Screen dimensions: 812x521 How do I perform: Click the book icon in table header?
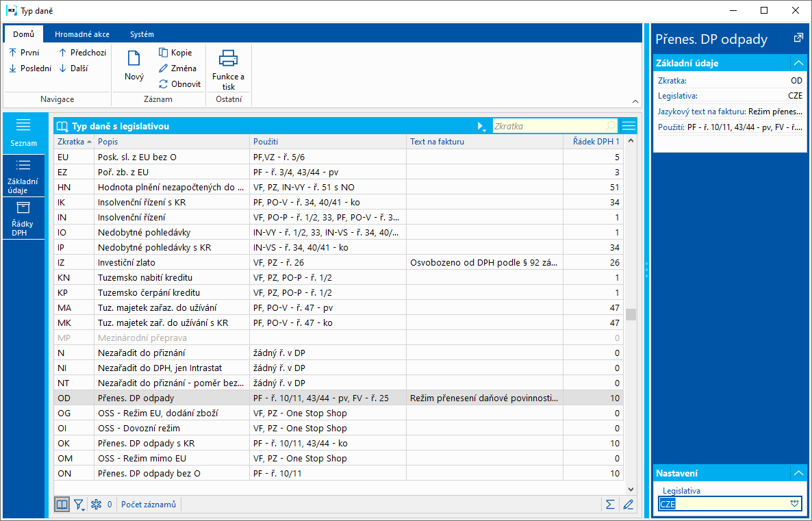[62, 127]
